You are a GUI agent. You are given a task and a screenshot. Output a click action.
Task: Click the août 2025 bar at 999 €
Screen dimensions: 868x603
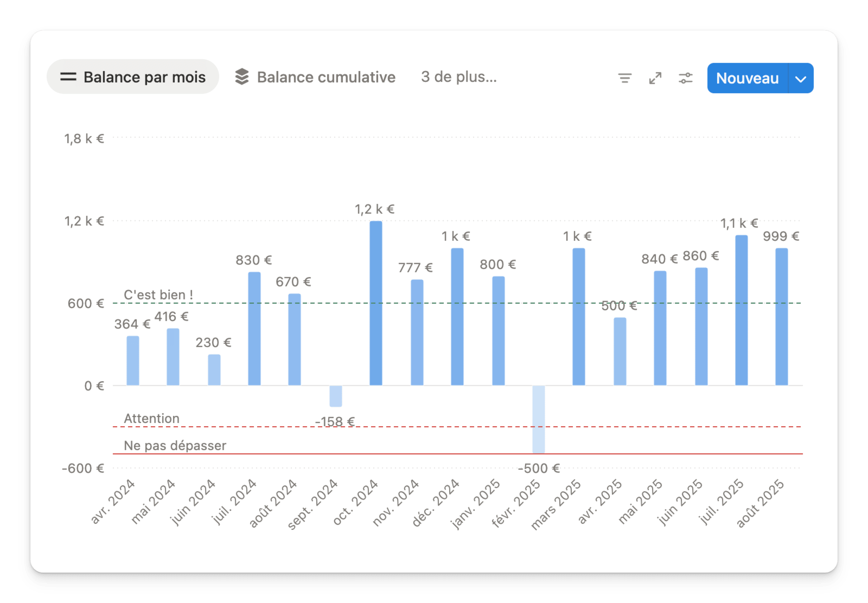pos(782,317)
